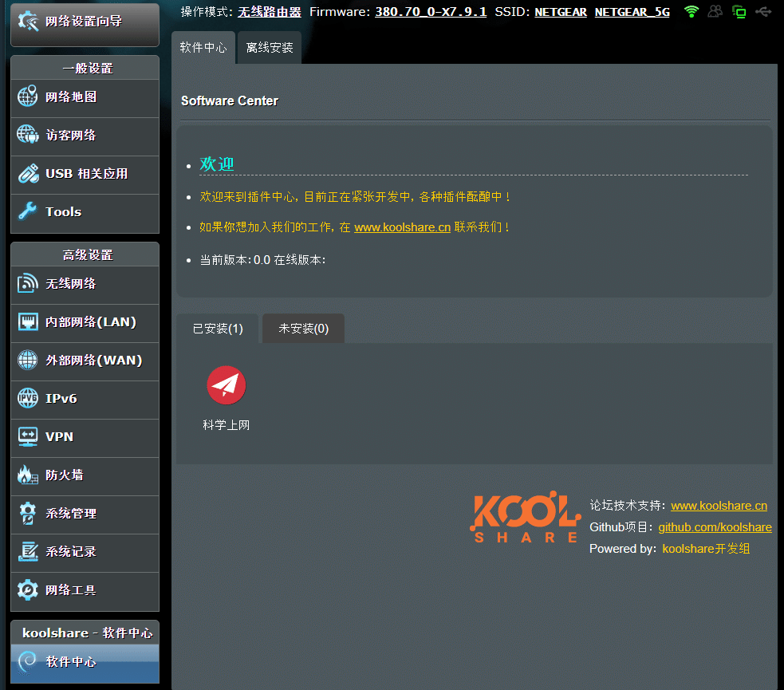Open 防火墙 menu item
The height and width of the screenshot is (690, 784).
coord(85,476)
